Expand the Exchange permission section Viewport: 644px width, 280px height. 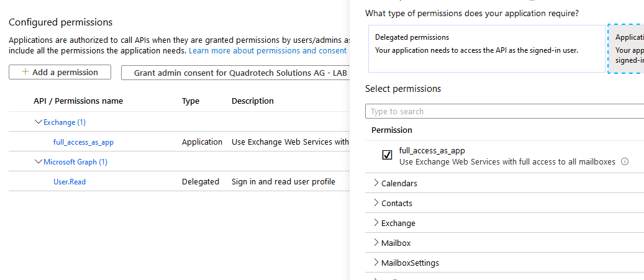coord(376,223)
